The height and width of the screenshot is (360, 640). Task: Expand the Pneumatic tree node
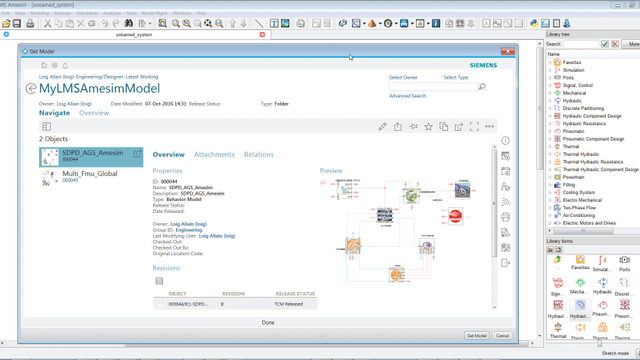coord(550,131)
